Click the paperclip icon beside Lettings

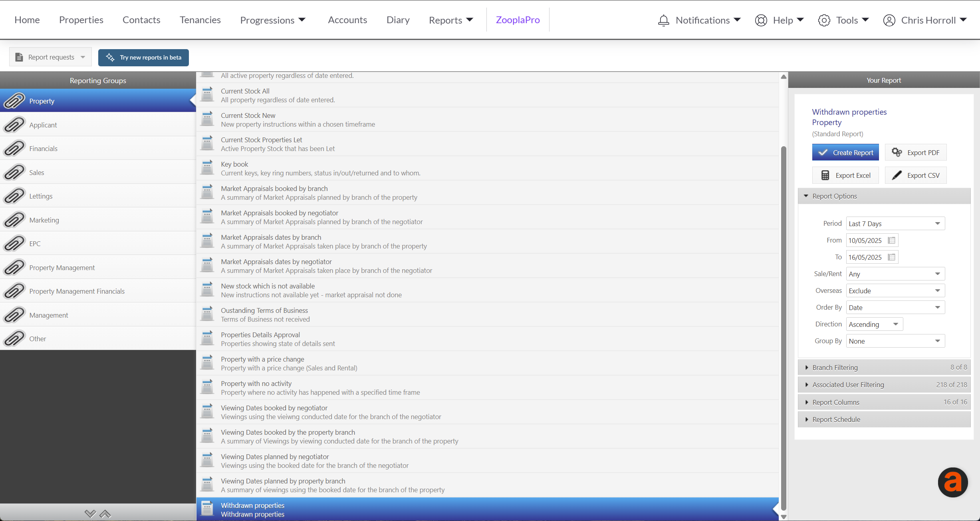click(x=14, y=196)
